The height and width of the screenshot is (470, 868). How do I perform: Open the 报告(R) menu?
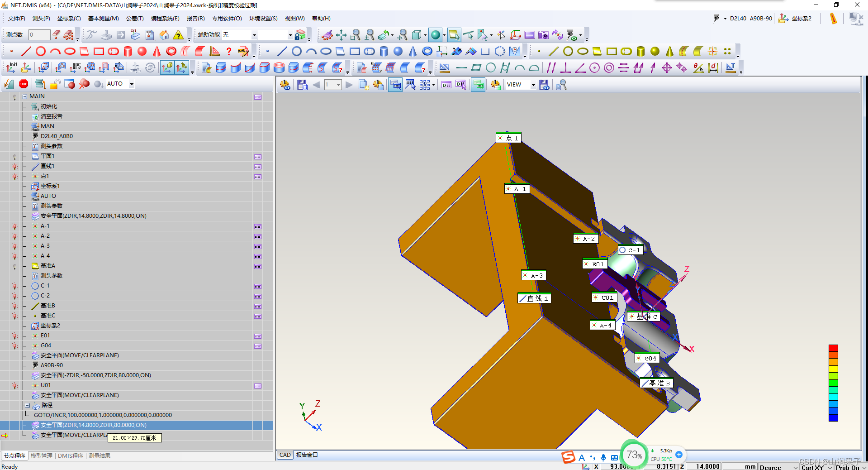pos(195,19)
